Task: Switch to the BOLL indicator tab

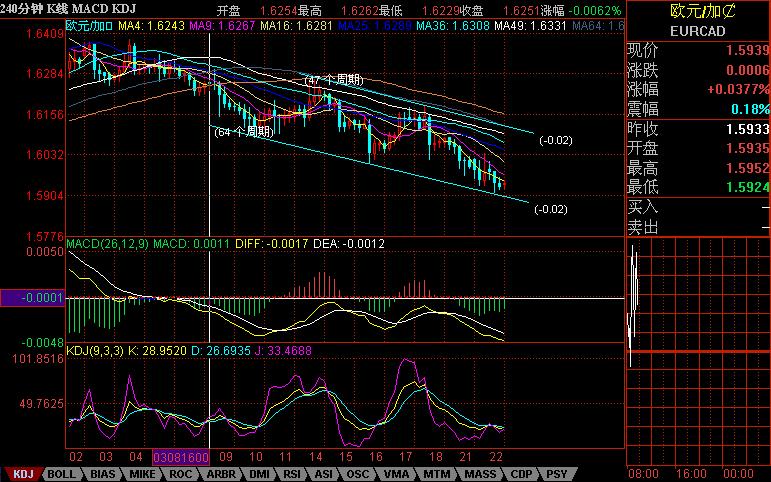Action: coord(61,474)
